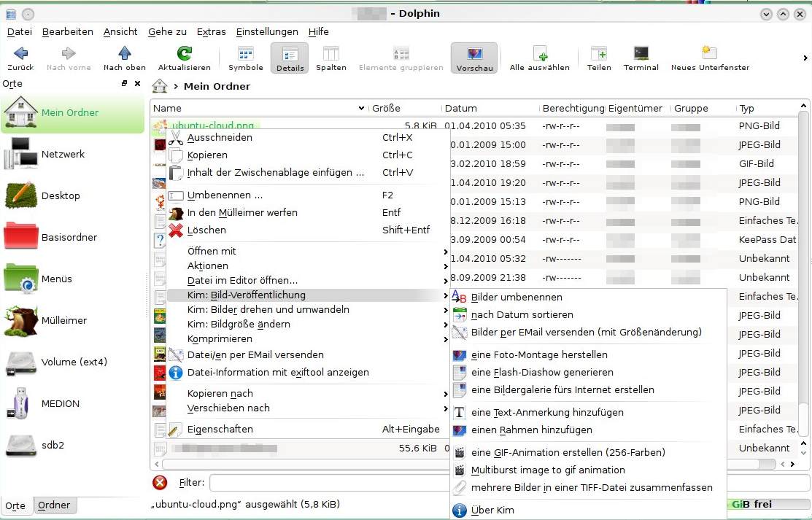
Task: Select Bilder per EMail versenden (mit Größenänderung)
Action: pyautogui.click(x=588, y=333)
